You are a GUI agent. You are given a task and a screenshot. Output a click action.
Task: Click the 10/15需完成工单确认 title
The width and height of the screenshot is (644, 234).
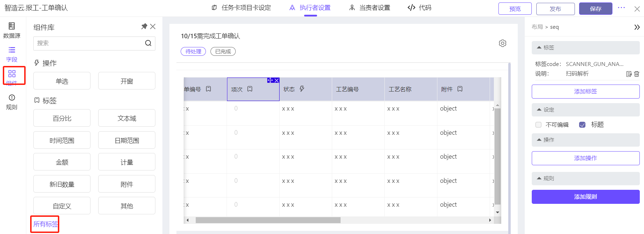[x=210, y=36]
